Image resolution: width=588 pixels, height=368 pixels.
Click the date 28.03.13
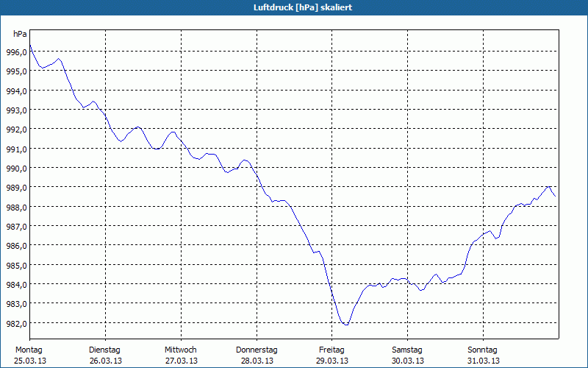point(257,361)
